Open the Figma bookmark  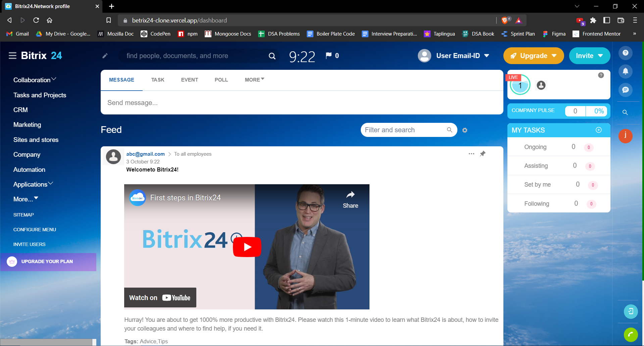(x=554, y=34)
